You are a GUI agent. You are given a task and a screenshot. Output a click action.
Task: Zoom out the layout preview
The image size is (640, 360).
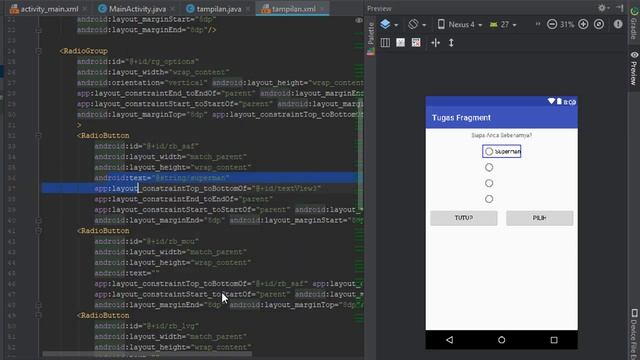pyautogui.click(x=552, y=24)
